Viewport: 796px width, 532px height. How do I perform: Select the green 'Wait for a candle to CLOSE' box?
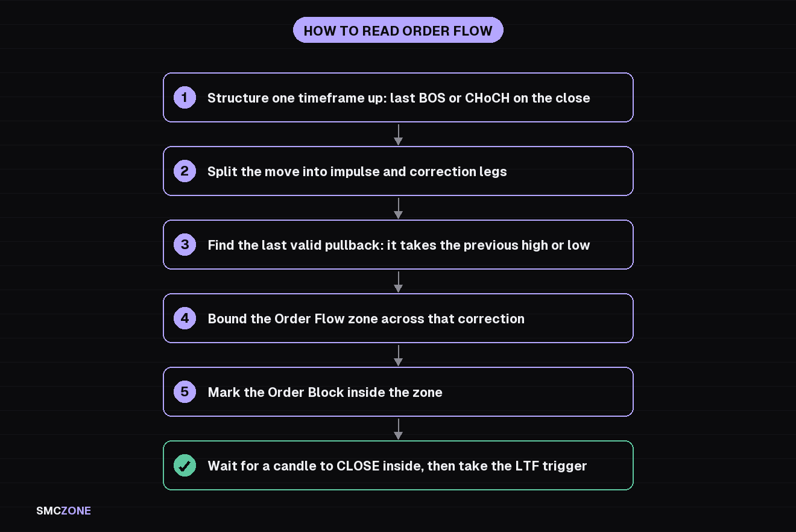398,466
